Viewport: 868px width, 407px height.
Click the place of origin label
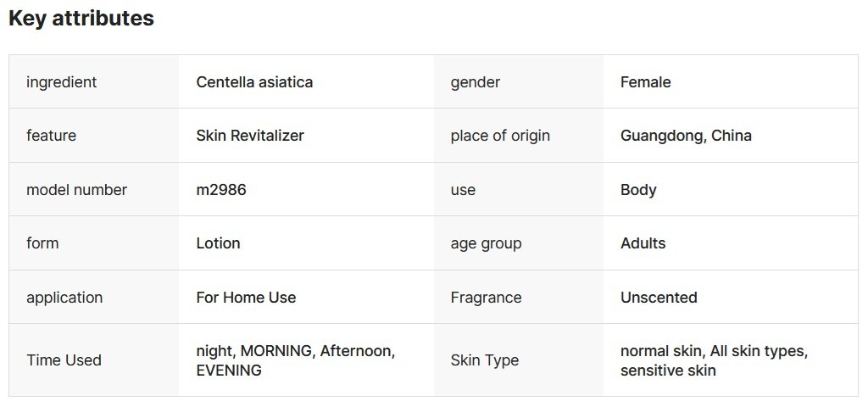point(500,136)
